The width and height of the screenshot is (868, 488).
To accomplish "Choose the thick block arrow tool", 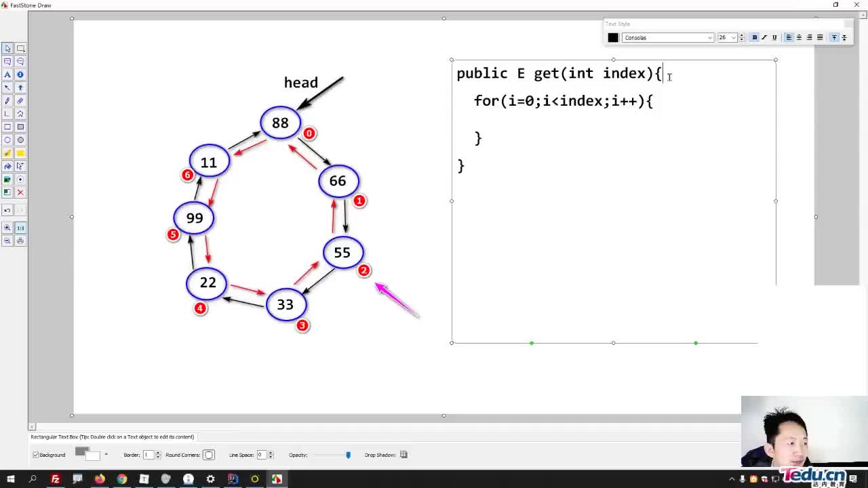I will [20, 87].
